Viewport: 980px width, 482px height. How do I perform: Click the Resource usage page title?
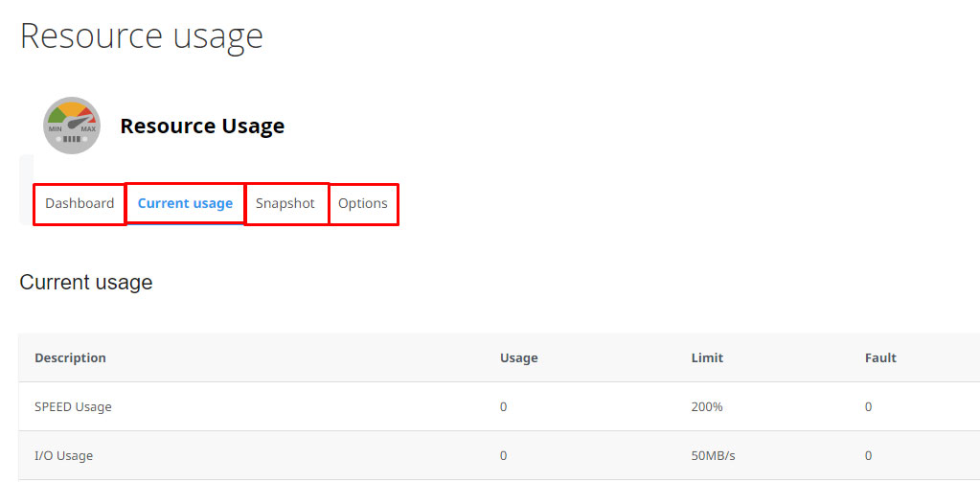tap(142, 35)
